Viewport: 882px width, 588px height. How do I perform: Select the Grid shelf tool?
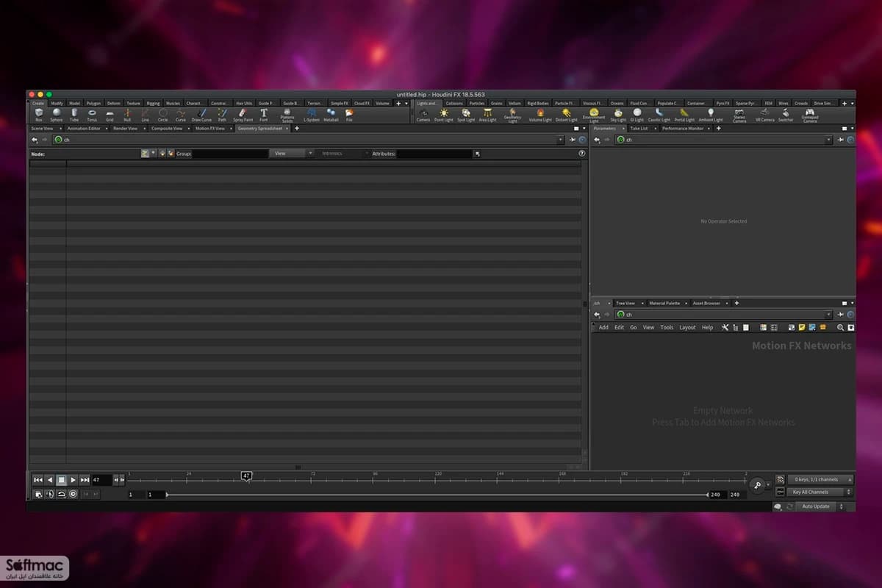[110, 115]
